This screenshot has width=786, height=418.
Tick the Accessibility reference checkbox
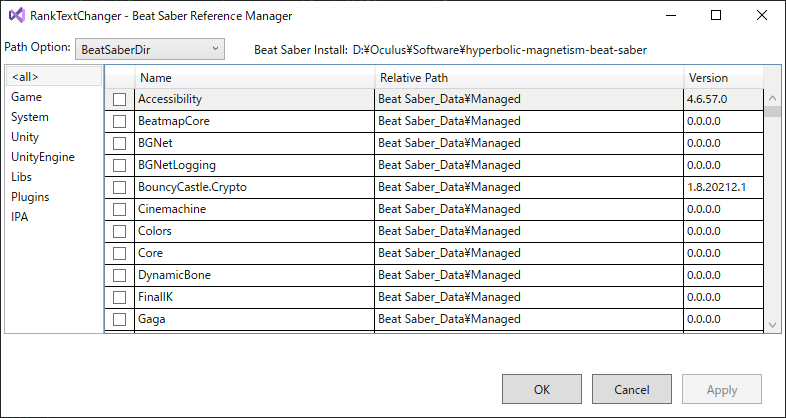tap(120, 100)
